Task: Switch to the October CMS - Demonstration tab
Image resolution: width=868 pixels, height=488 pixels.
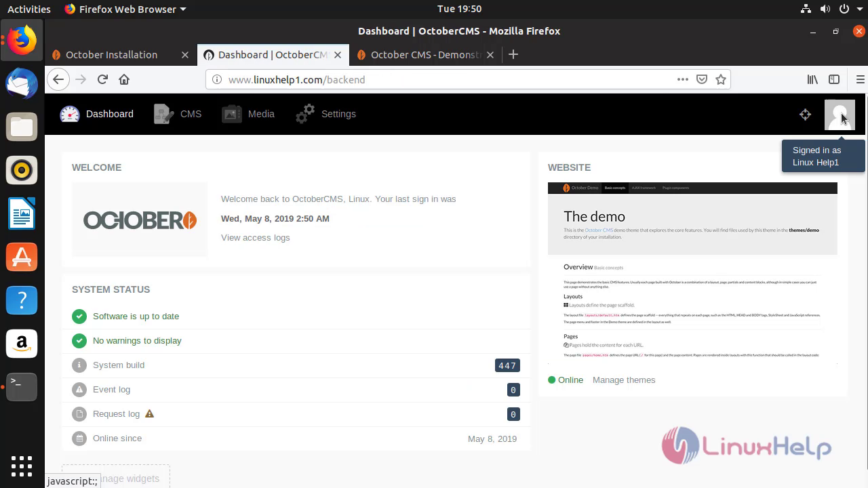Action: (427, 55)
